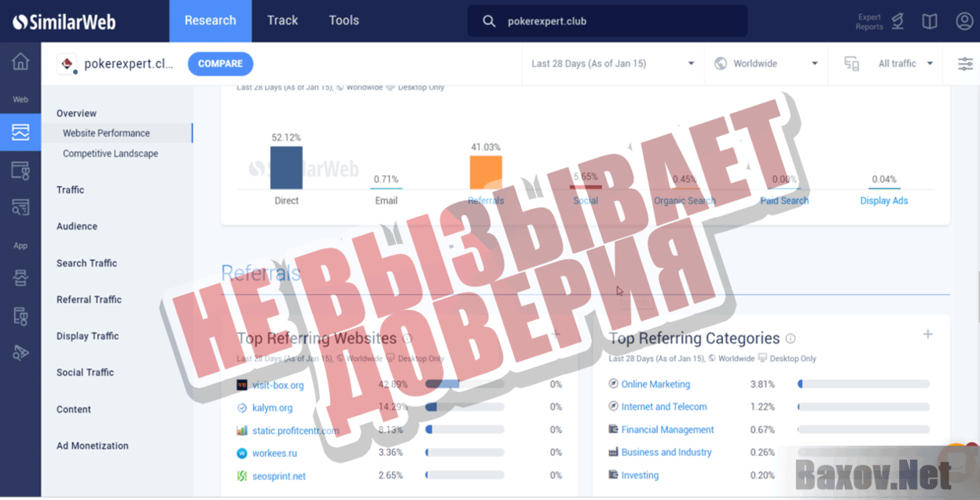Viewport: 980px width, 500px height.
Task: Open the Overview section
Action: 76,113
